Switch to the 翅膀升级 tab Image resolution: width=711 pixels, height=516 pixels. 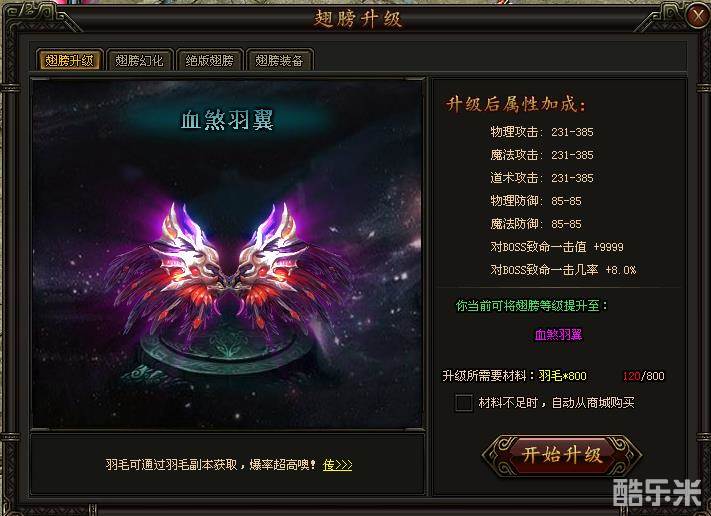click(69, 60)
